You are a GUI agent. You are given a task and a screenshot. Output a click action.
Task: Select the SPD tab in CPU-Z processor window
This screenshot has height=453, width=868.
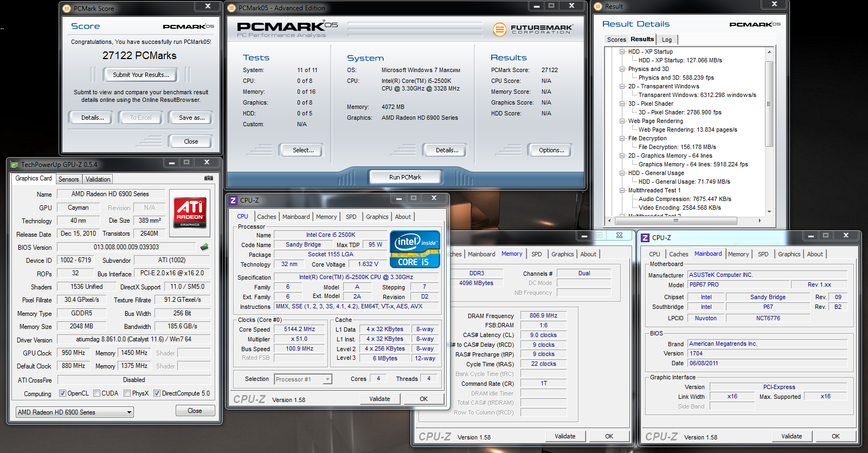(351, 217)
